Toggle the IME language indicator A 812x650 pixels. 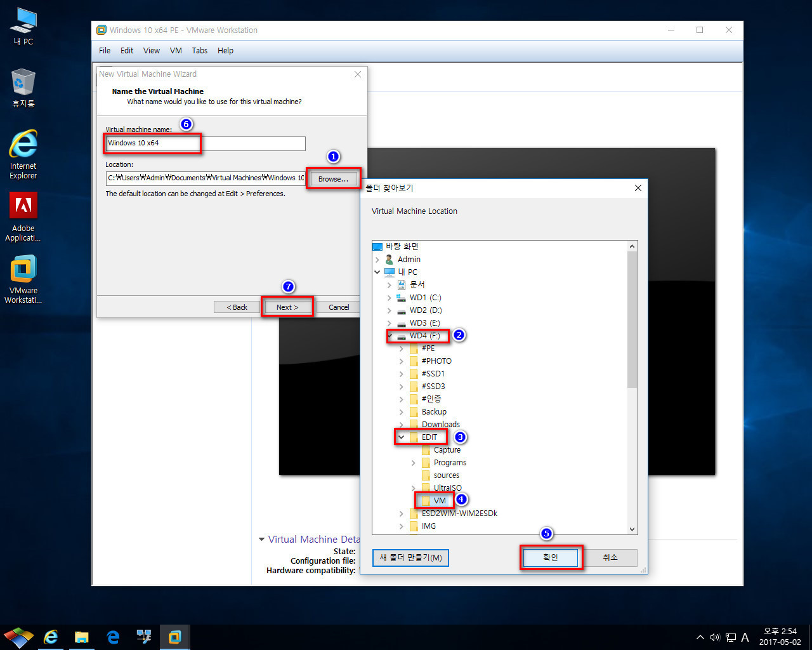pyautogui.click(x=745, y=637)
